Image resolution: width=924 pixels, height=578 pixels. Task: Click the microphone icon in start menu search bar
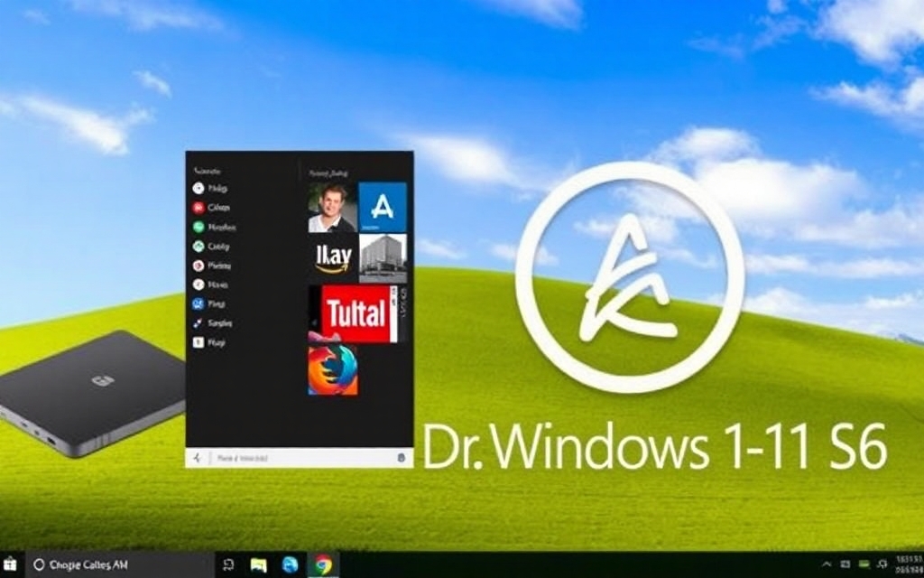[402, 458]
